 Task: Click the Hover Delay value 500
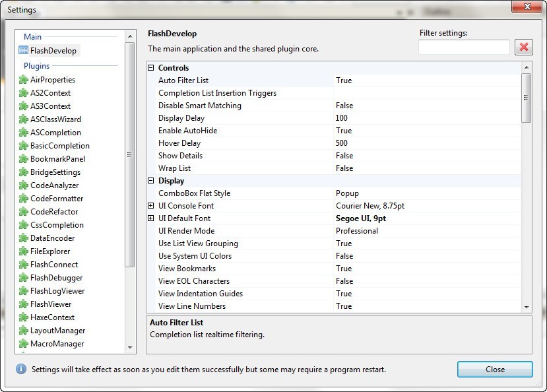(x=342, y=143)
